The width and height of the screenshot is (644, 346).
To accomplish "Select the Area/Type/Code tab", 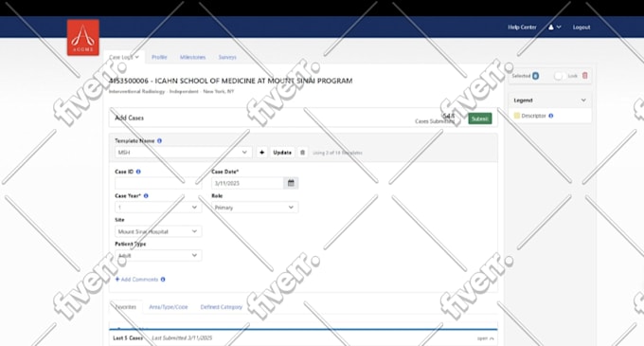I will click(168, 307).
